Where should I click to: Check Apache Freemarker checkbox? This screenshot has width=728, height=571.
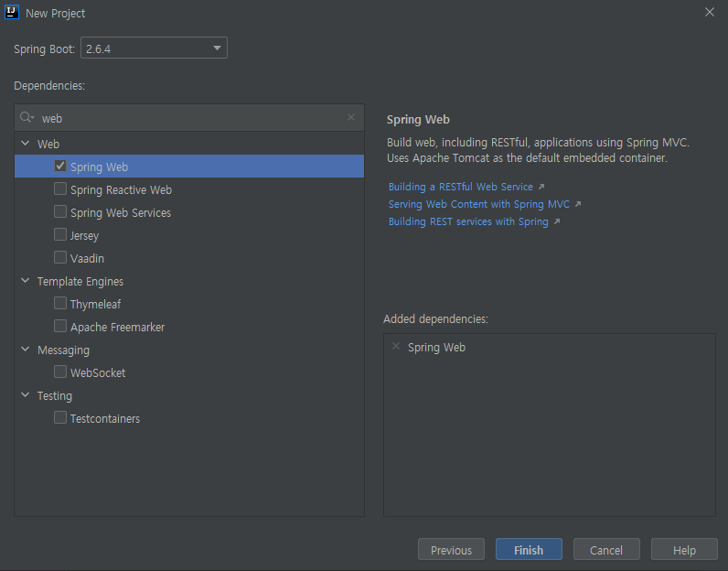(60, 326)
